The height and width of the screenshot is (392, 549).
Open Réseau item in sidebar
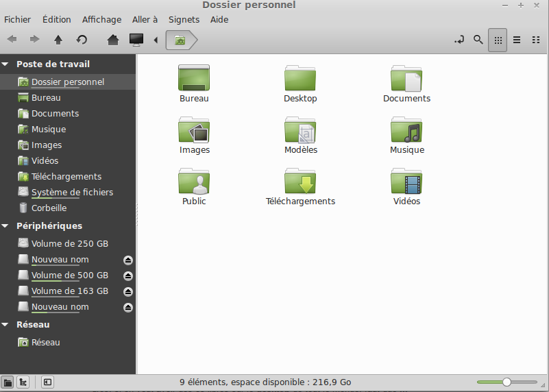(68, 342)
